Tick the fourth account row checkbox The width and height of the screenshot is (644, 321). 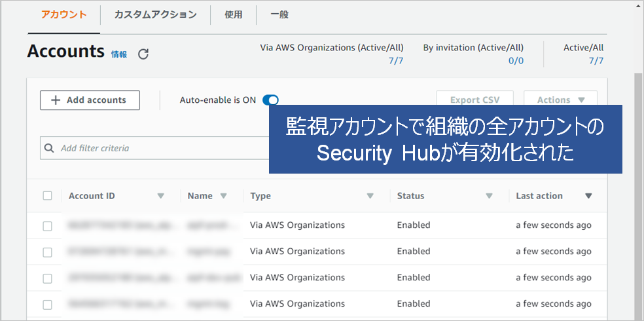47,305
